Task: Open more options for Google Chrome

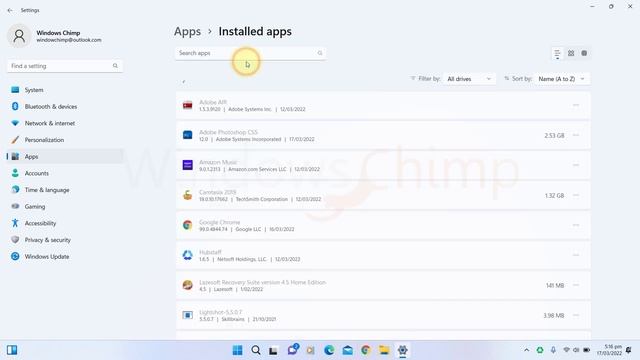Action: click(x=576, y=225)
